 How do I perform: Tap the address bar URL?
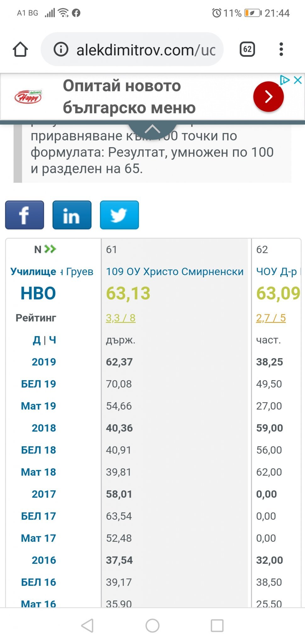click(x=146, y=50)
